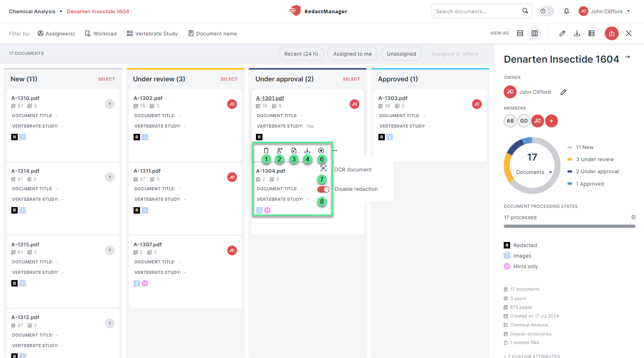Click the import-redactions page icon on A-1304.pdf

(x=294, y=151)
